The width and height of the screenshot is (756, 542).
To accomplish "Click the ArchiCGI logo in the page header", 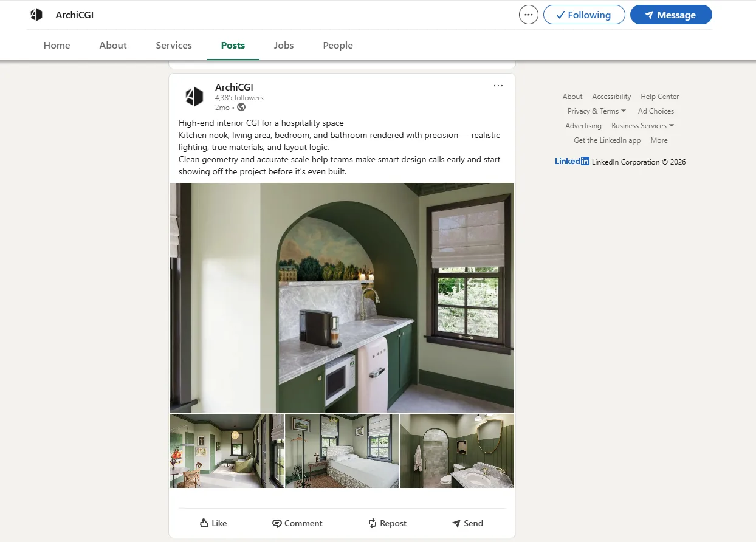I will (36, 14).
